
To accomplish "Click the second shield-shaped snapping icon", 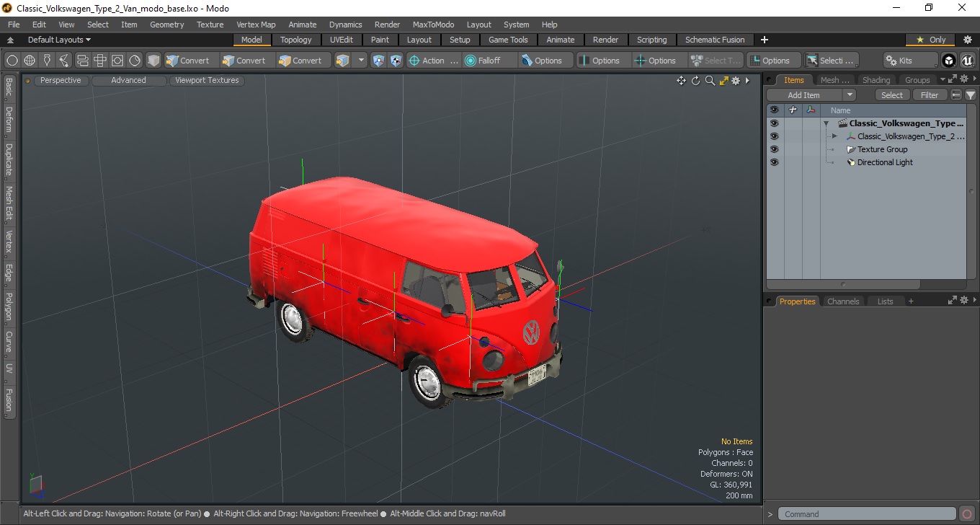I will [x=396, y=61].
